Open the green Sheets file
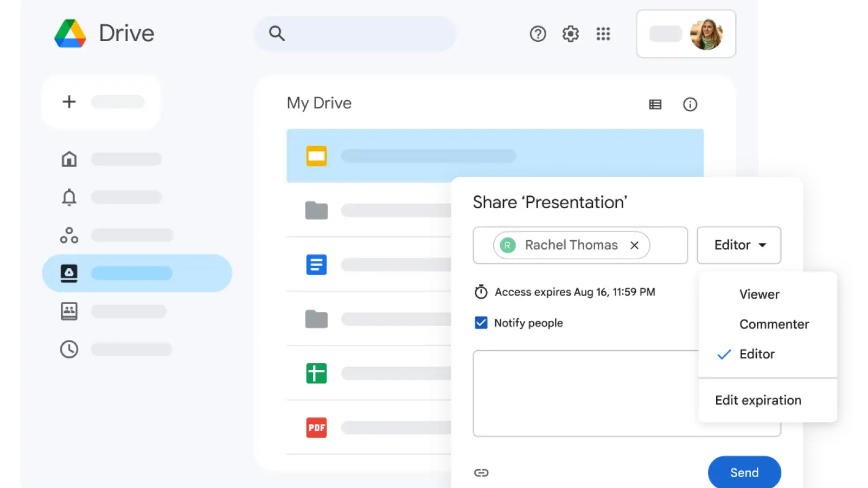The width and height of the screenshot is (868, 488). [x=369, y=373]
